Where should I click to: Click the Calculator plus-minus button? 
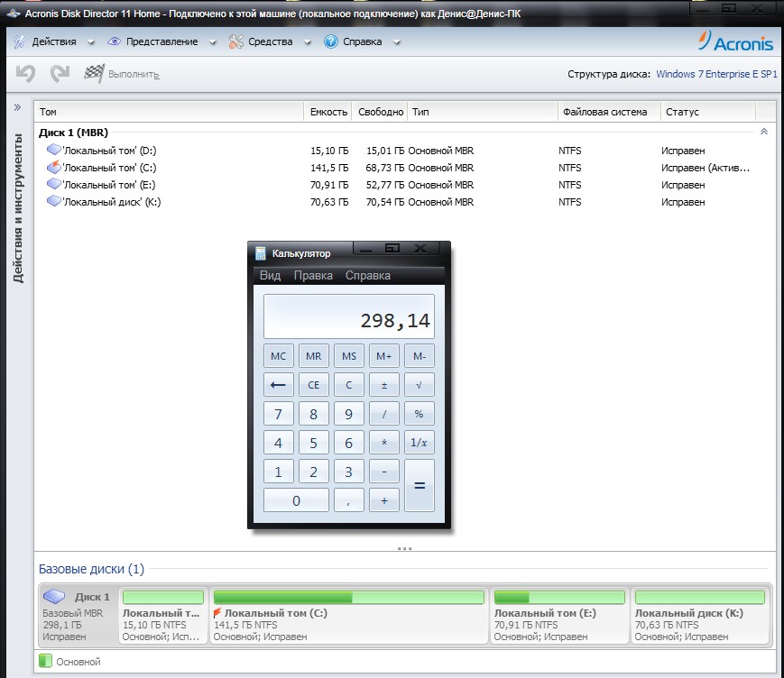tap(384, 385)
